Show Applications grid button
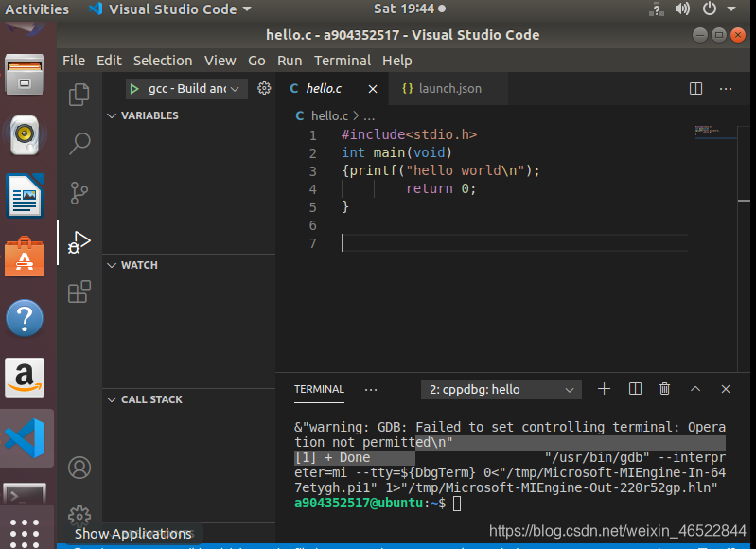 tap(25, 533)
